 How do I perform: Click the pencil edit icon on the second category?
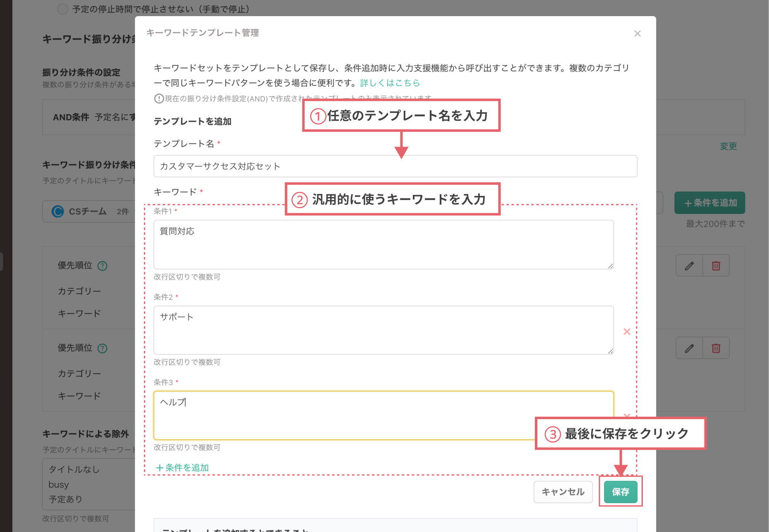689,348
